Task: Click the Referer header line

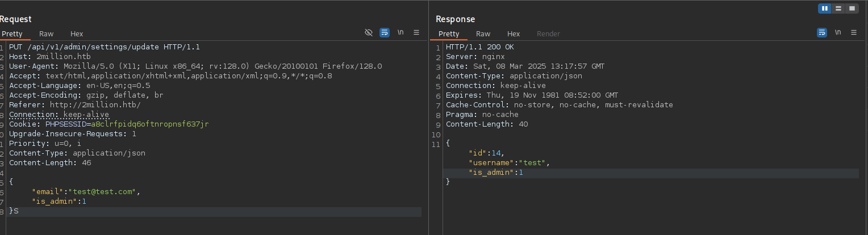Action: click(x=74, y=105)
